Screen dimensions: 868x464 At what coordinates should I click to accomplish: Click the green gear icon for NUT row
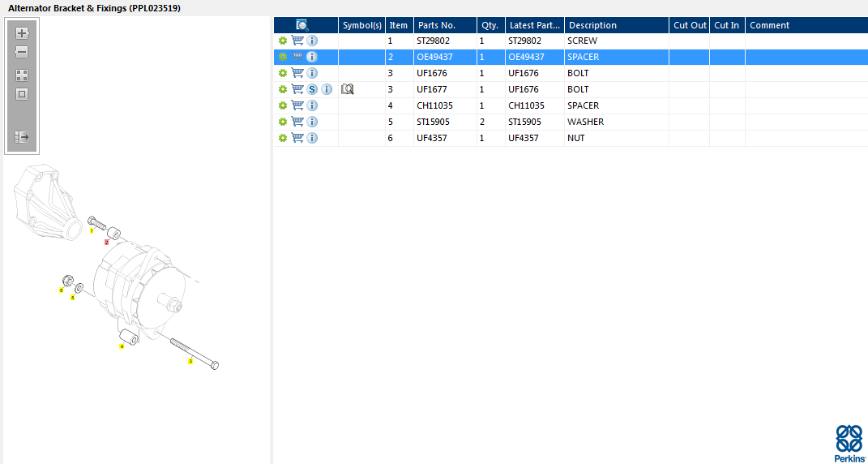(x=282, y=137)
